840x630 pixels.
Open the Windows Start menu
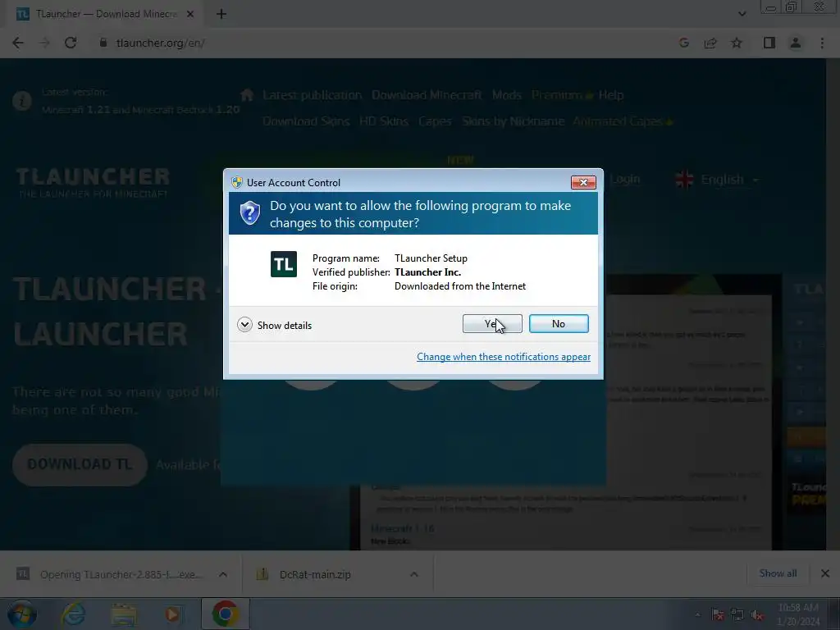pyautogui.click(x=21, y=614)
